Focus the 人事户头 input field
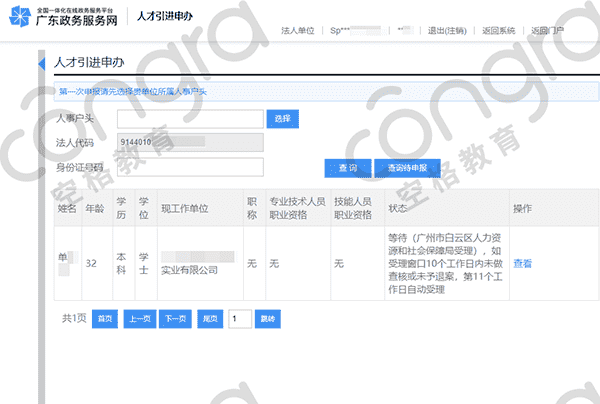This screenshot has width=600, height=404. [190, 119]
